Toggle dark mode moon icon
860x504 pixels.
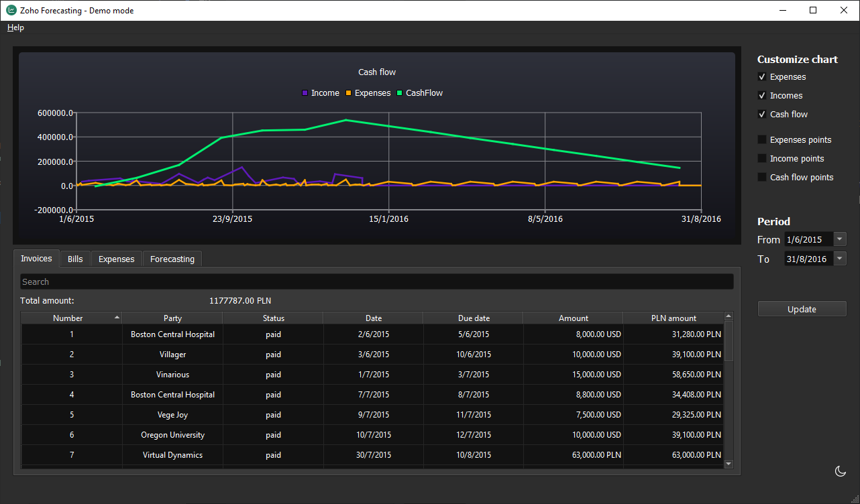coord(840,471)
